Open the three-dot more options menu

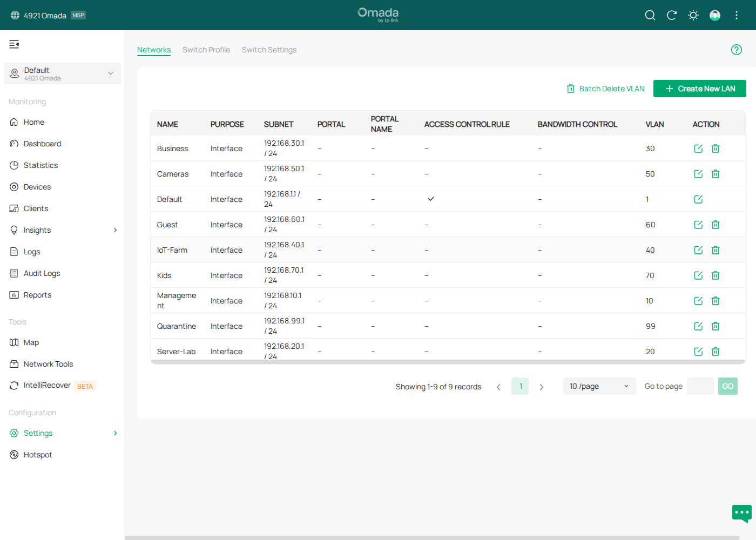(x=737, y=15)
